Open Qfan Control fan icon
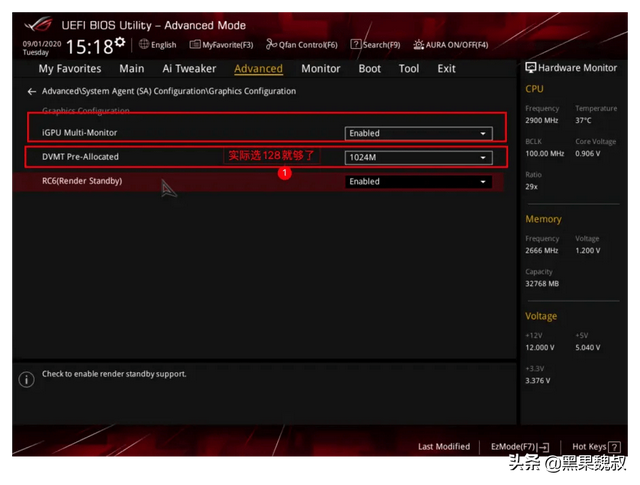640x485 pixels. [x=271, y=44]
